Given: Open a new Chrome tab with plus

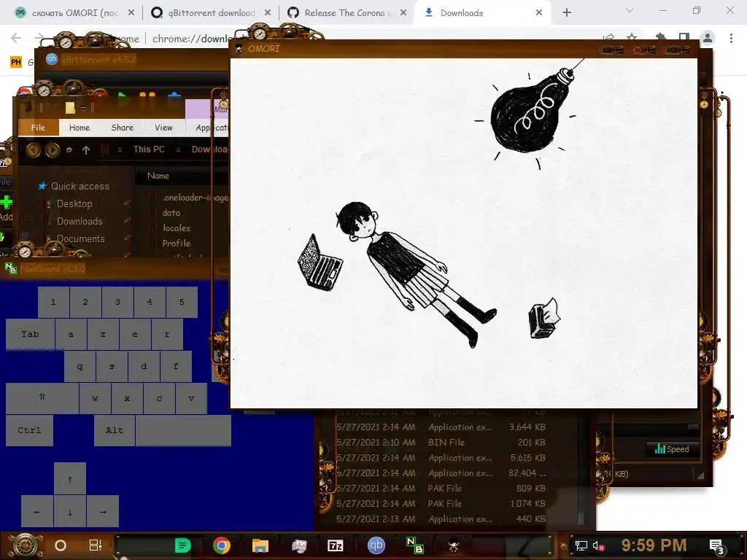Looking at the screenshot, I should (x=566, y=13).
